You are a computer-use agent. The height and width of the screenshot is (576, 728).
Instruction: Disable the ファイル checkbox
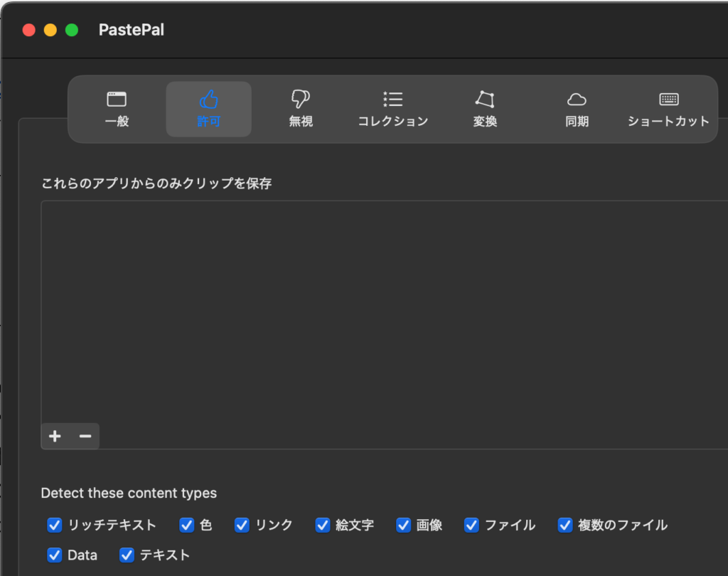coord(472,525)
